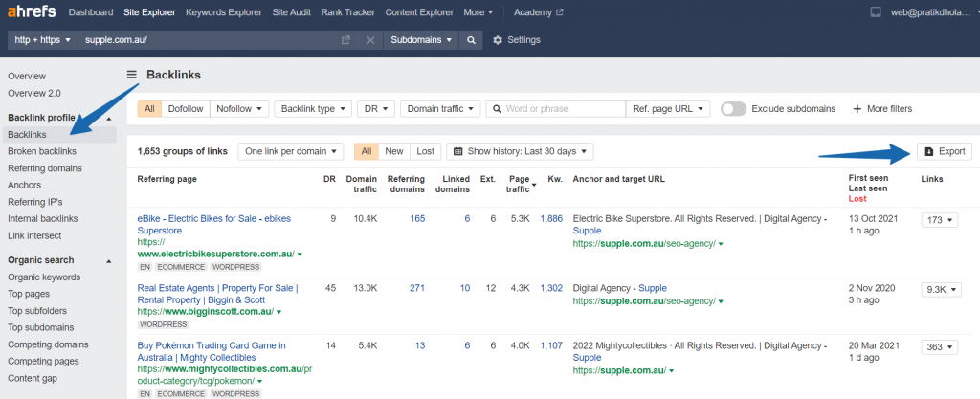Open the Nofollow filter dropdown

click(x=239, y=109)
